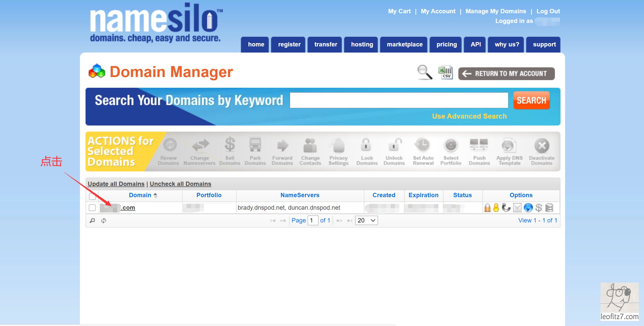Click the Uncheck all Domains link
The height and width of the screenshot is (326, 644).
coord(180,184)
